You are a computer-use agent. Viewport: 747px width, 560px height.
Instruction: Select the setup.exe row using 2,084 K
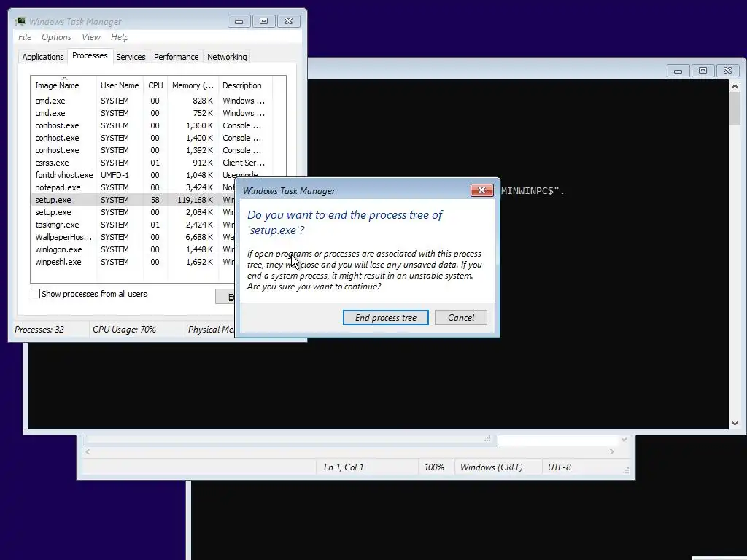(133, 212)
